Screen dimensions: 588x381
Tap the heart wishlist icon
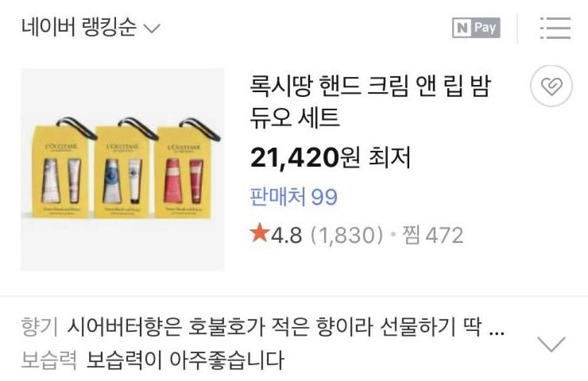[551, 86]
